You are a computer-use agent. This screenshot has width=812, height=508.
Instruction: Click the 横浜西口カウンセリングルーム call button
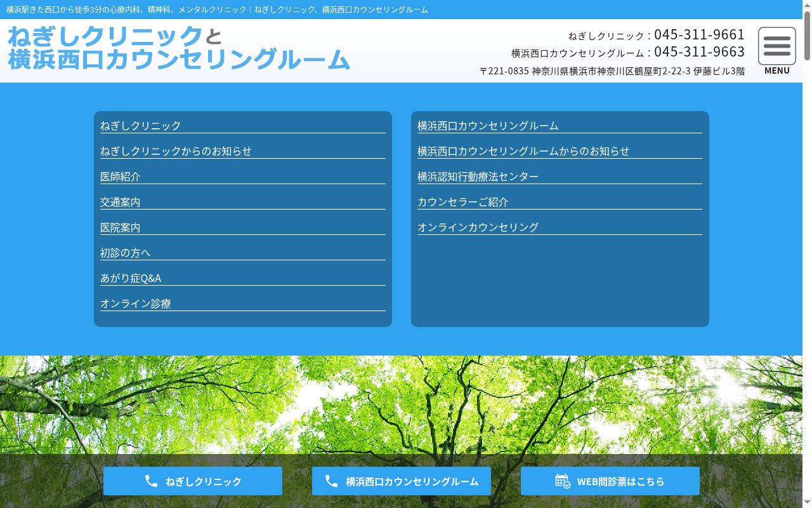click(x=402, y=481)
